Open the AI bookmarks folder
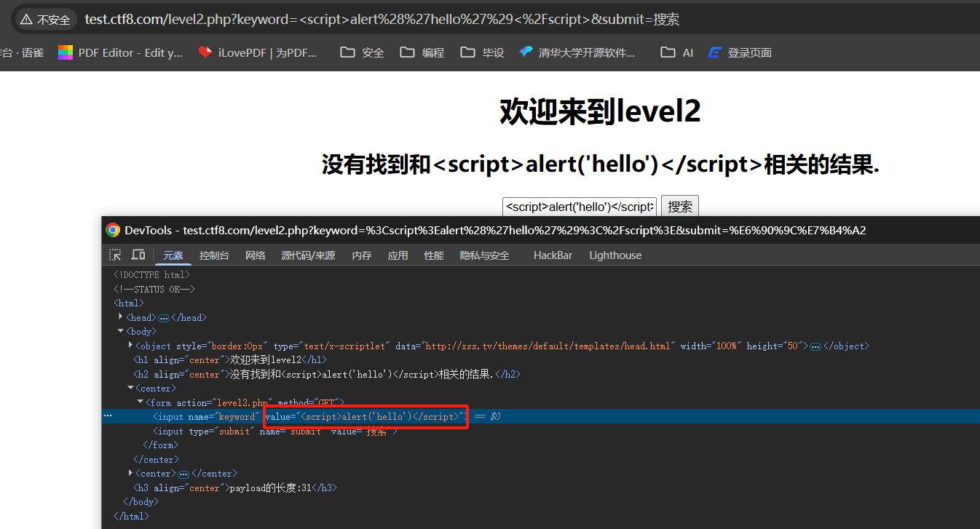 [677, 52]
